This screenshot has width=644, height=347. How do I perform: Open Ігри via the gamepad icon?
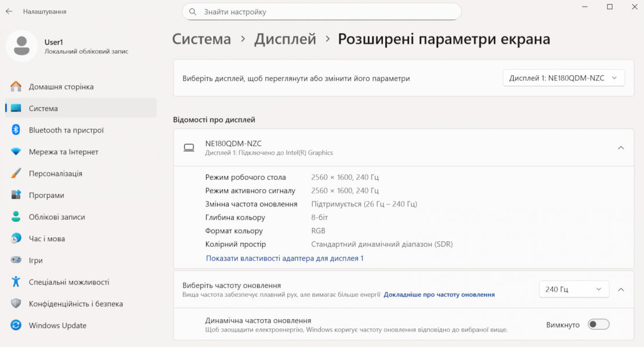(x=16, y=260)
